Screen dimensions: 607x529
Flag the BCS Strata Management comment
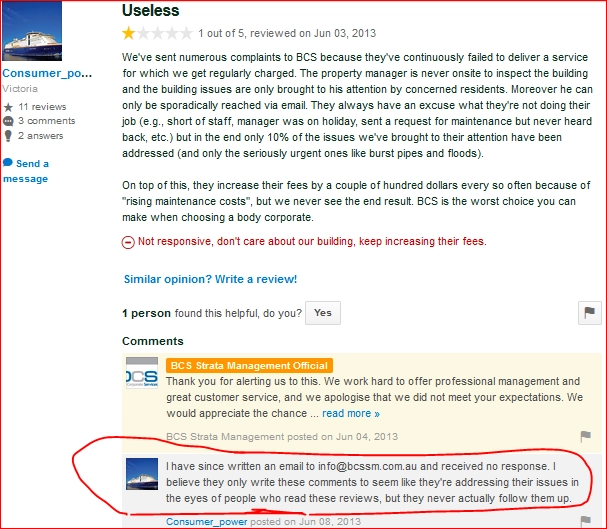pyautogui.click(x=586, y=437)
